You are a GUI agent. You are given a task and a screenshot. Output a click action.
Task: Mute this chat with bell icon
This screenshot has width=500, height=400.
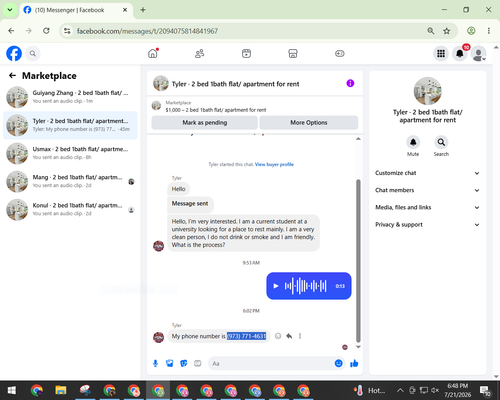click(x=413, y=142)
